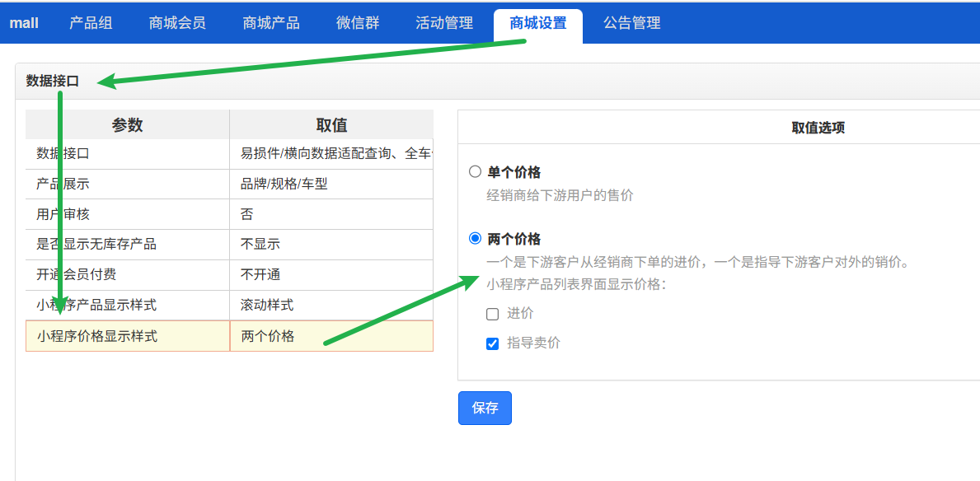Select the 两个价格 radio button
The width and height of the screenshot is (980, 481).
pyautogui.click(x=475, y=239)
